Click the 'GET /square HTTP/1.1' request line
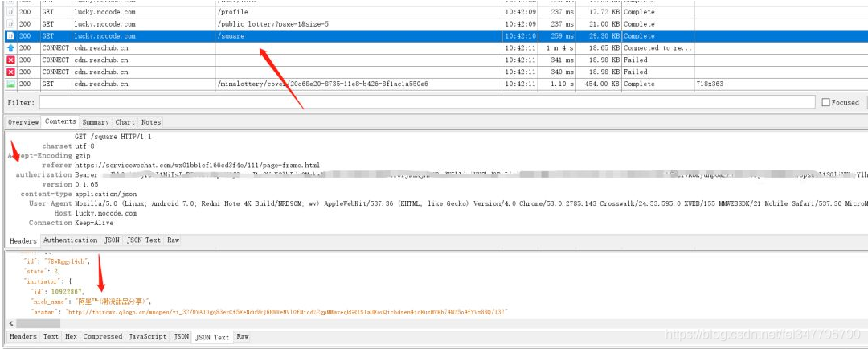The height and width of the screenshot is (349, 868). 113,137
